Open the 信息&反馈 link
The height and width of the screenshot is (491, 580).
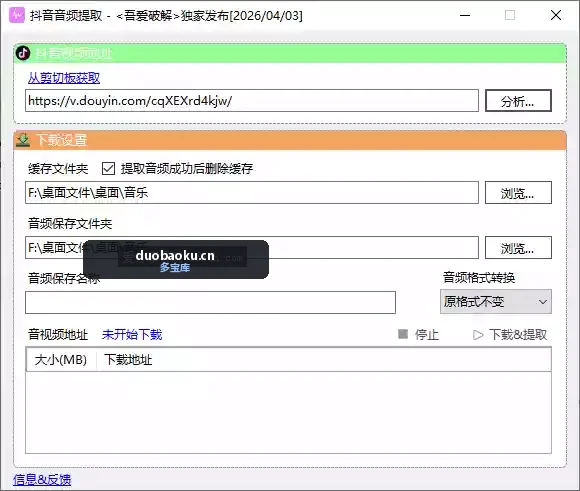pyautogui.click(x=42, y=480)
